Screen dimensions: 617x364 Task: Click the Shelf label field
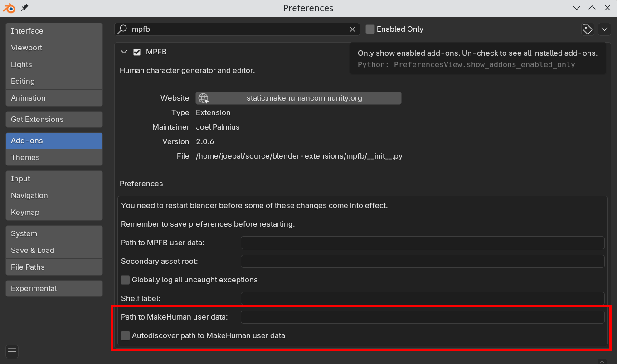tap(423, 298)
